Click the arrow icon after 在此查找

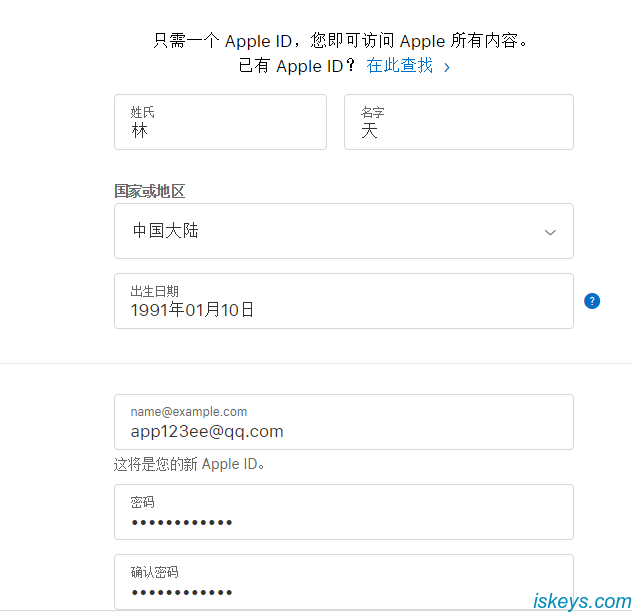(x=447, y=67)
